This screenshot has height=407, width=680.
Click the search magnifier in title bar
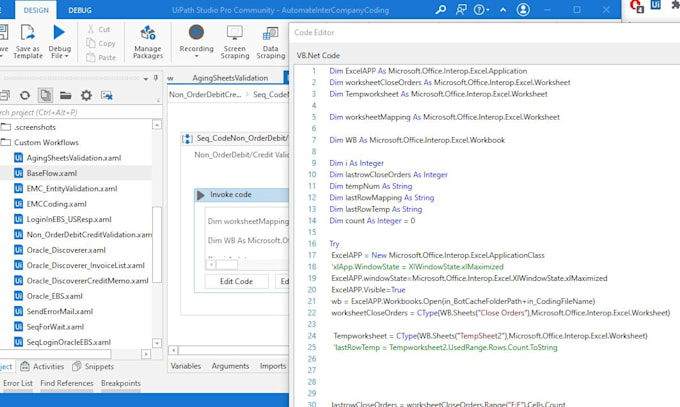pos(441,10)
